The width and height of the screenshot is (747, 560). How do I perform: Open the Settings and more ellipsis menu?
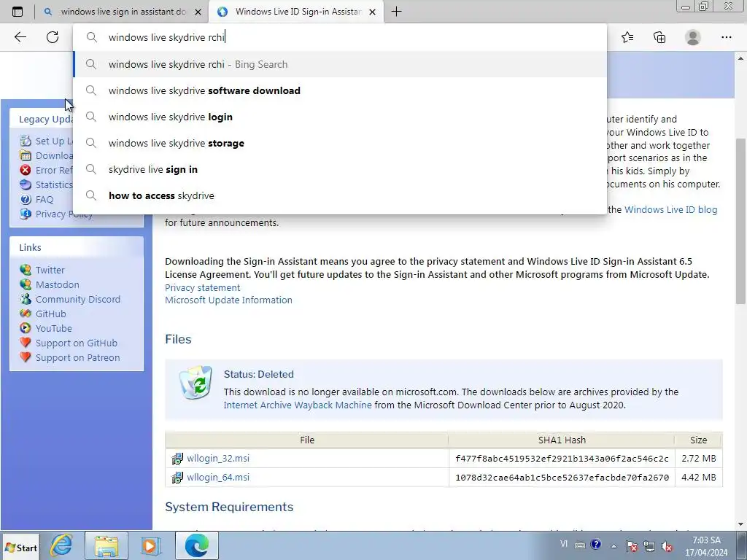[x=726, y=37]
